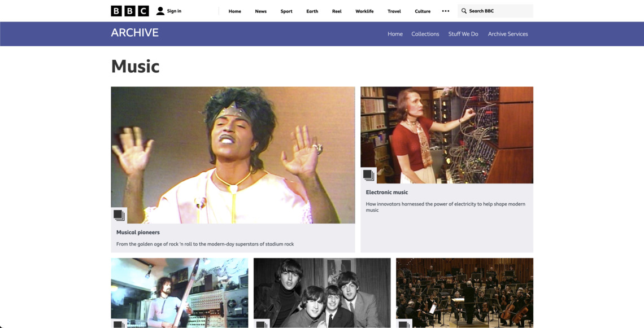This screenshot has width=644, height=328.
Task: Open the News menu item
Action: point(260,11)
